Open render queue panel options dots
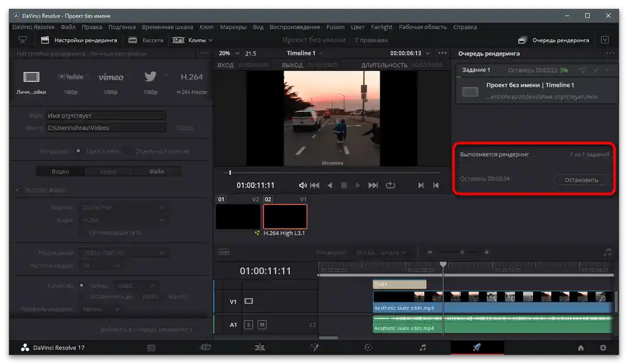This screenshot has height=364, width=628. (x=610, y=53)
